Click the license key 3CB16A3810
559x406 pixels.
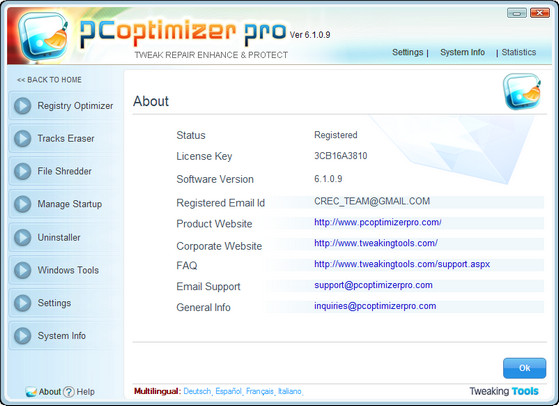340,156
